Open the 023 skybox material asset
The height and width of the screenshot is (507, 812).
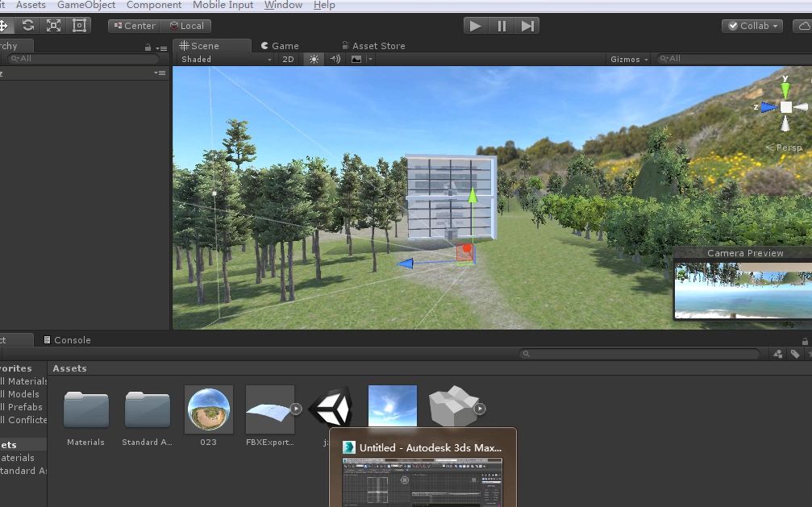pyautogui.click(x=209, y=407)
